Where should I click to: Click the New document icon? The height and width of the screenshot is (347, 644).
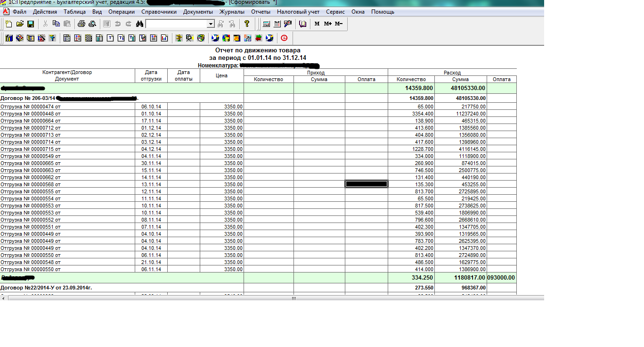tap(8, 24)
